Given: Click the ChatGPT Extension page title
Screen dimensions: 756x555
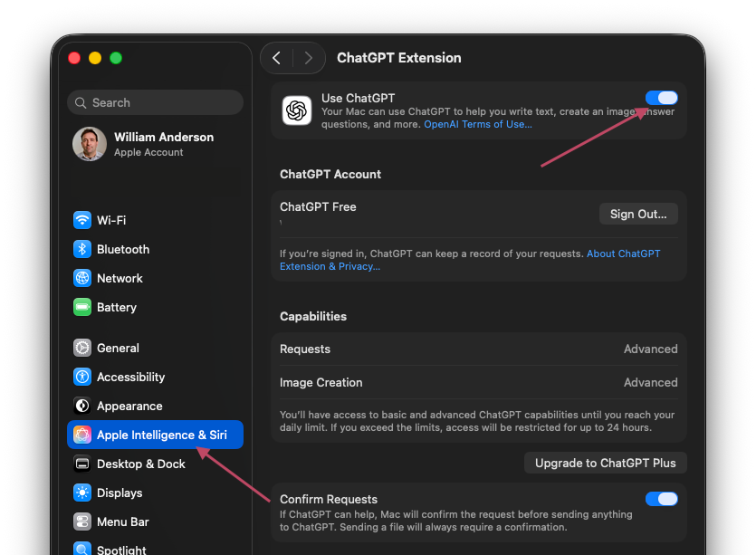Looking at the screenshot, I should pyautogui.click(x=399, y=58).
